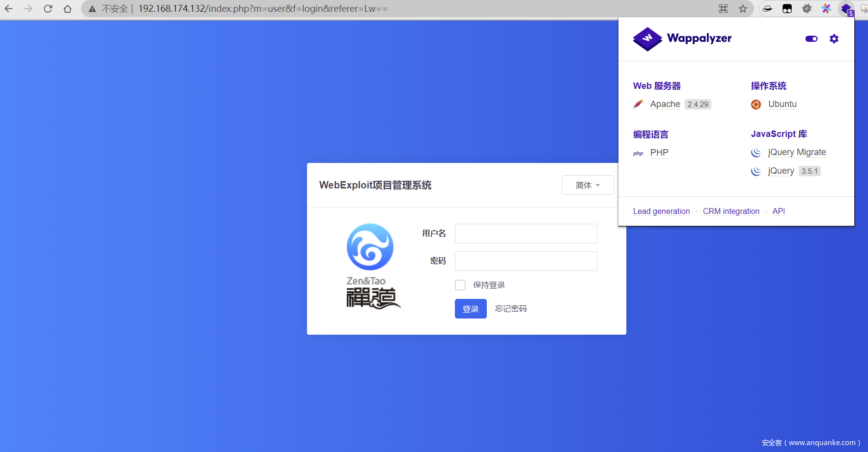Select the URL in the address bar
The height and width of the screenshot is (452, 868).
pos(263,9)
